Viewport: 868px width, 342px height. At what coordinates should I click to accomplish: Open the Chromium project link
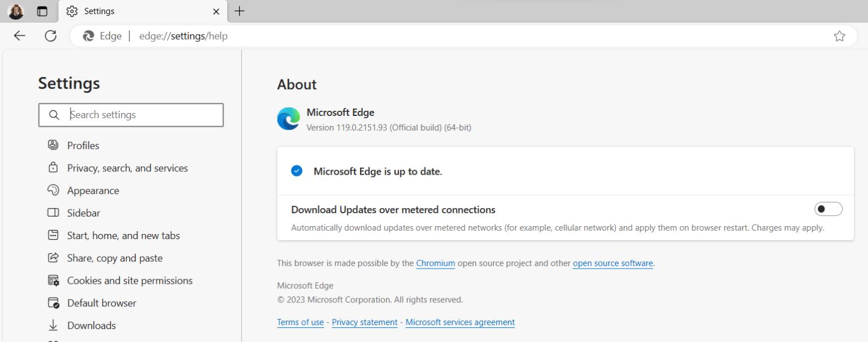(435, 263)
